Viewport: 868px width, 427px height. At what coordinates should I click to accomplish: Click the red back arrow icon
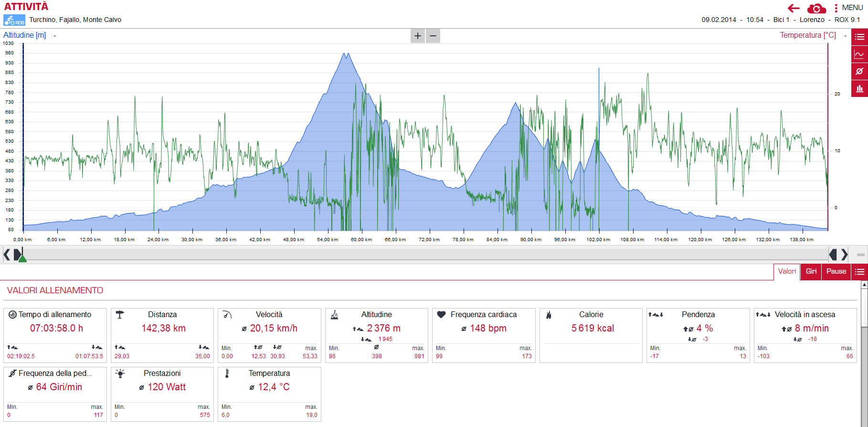(x=794, y=8)
